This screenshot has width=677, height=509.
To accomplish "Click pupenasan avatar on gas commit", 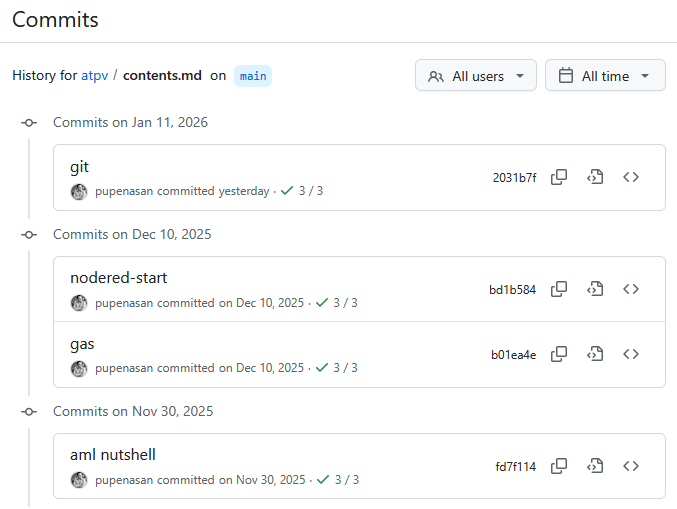I will point(79,368).
